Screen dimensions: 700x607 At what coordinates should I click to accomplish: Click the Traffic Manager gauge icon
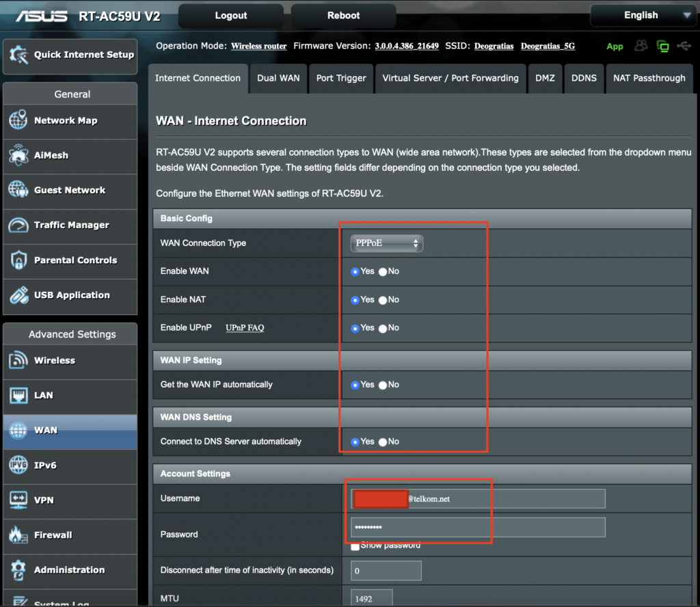(18, 225)
